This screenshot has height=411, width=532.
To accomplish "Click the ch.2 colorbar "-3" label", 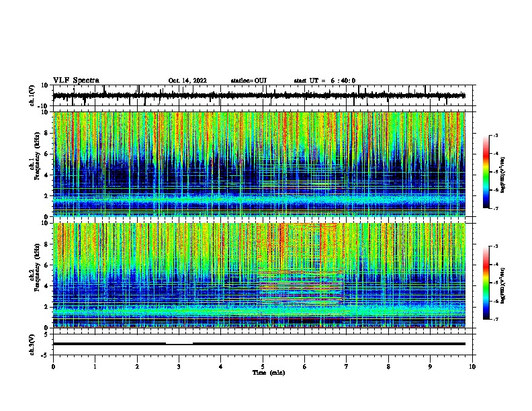I will (x=495, y=246).
